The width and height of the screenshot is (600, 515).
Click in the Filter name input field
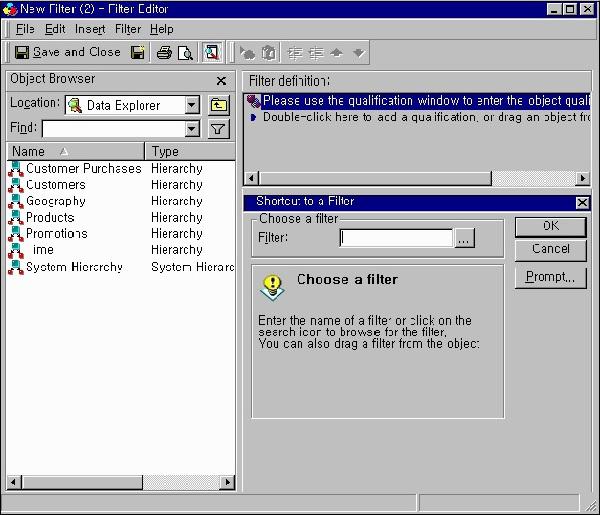(396, 238)
